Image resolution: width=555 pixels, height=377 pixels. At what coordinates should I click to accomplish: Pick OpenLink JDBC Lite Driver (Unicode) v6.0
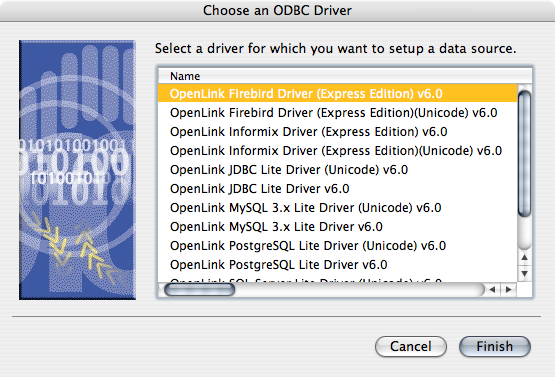point(338,170)
